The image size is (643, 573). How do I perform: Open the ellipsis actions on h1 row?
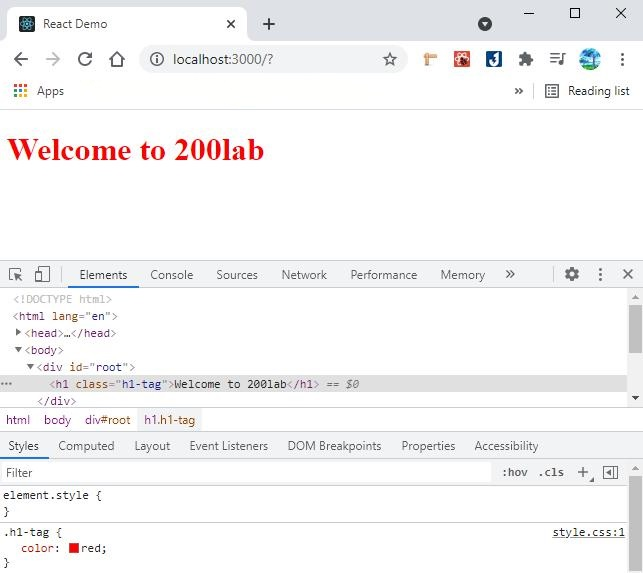click(7, 384)
